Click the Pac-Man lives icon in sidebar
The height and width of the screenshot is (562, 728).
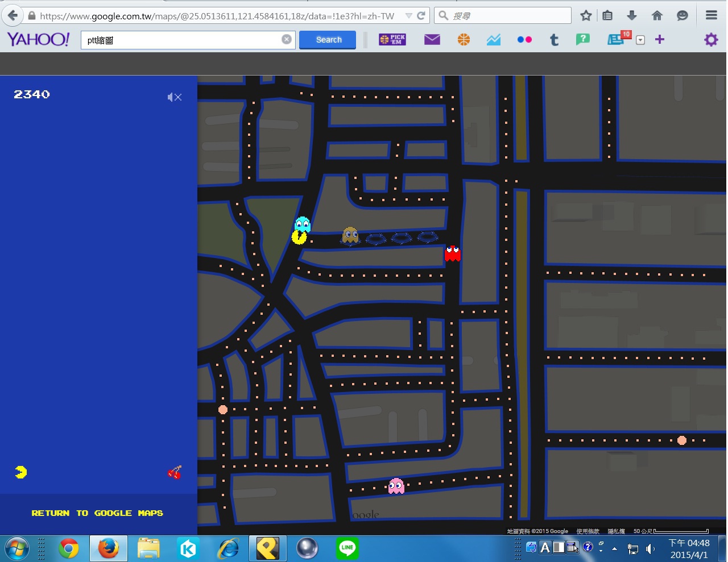tap(21, 472)
